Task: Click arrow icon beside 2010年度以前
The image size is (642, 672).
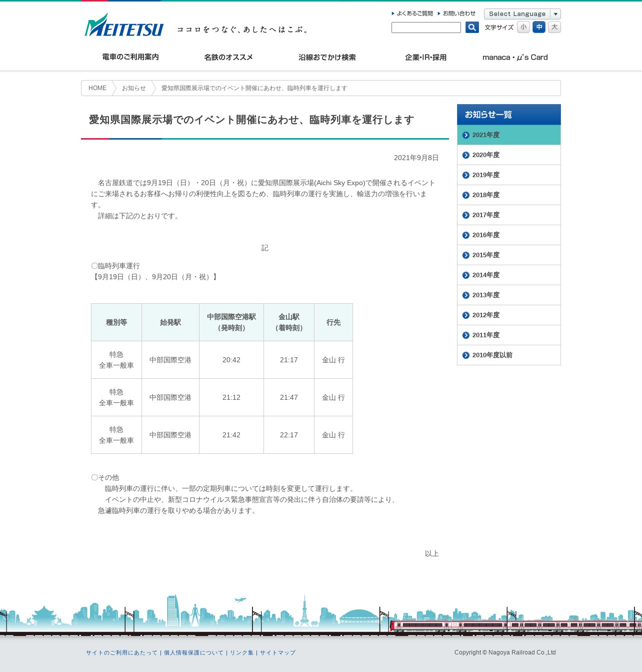Action: pyautogui.click(x=466, y=355)
